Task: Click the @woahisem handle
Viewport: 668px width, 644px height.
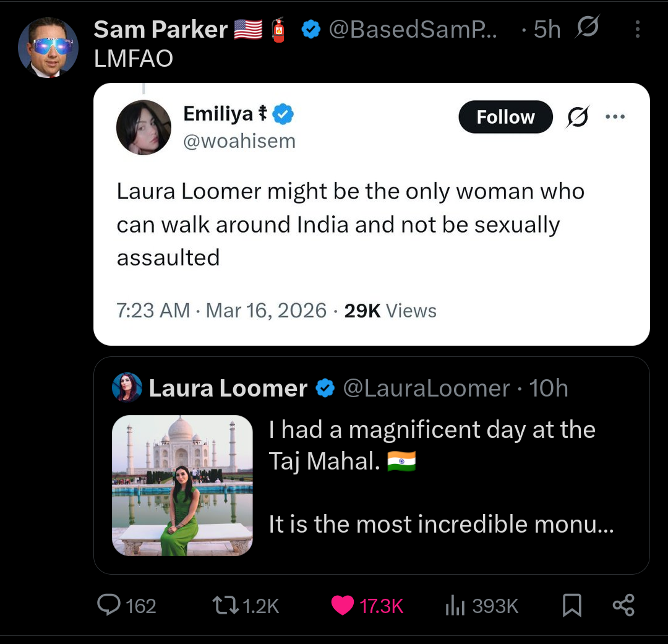Action: pos(238,140)
